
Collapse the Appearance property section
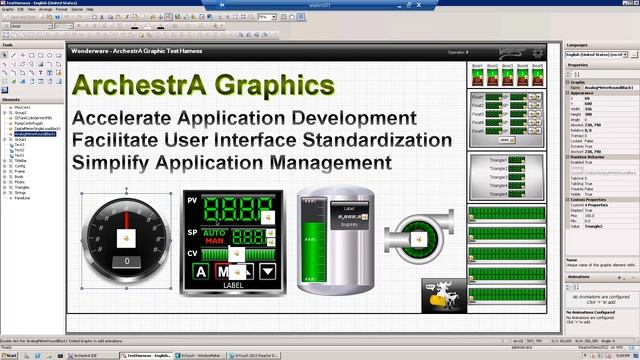(x=568, y=93)
